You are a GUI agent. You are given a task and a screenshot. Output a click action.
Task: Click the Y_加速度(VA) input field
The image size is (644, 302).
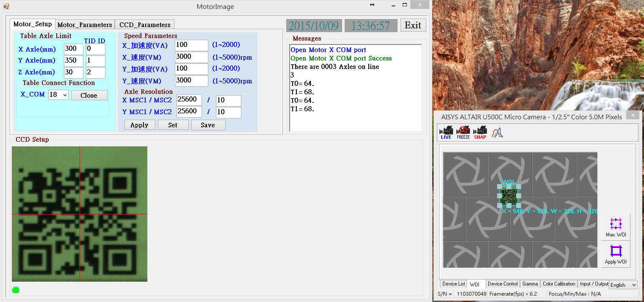(x=191, y=69)
